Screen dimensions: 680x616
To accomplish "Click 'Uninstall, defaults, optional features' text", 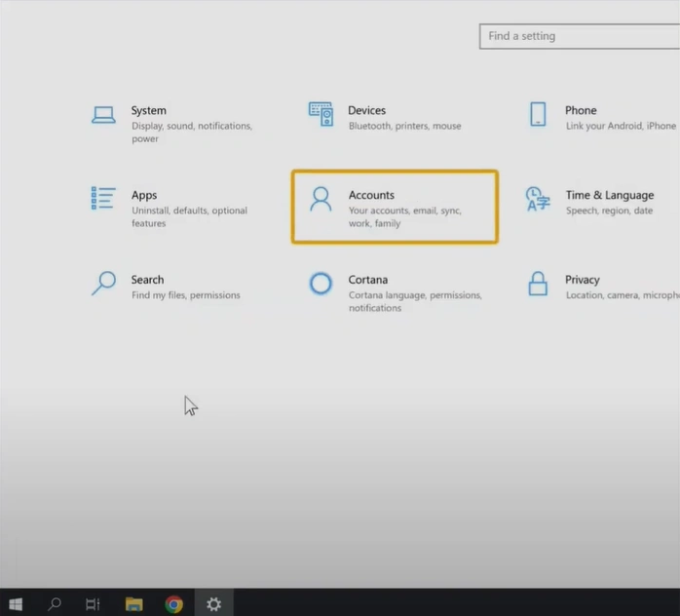I will coord(190,216).
